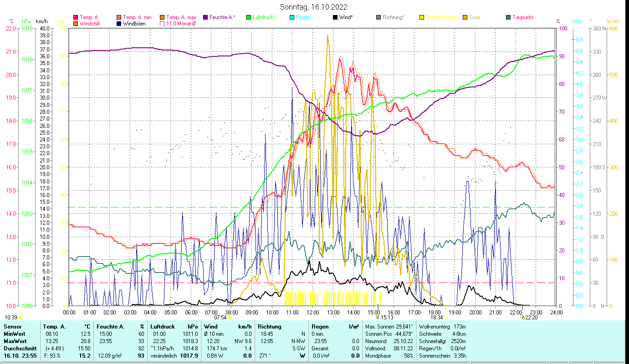
Task: Click the 12:00 time axis label
Action: pyautogui.click(x=313, y=312)
